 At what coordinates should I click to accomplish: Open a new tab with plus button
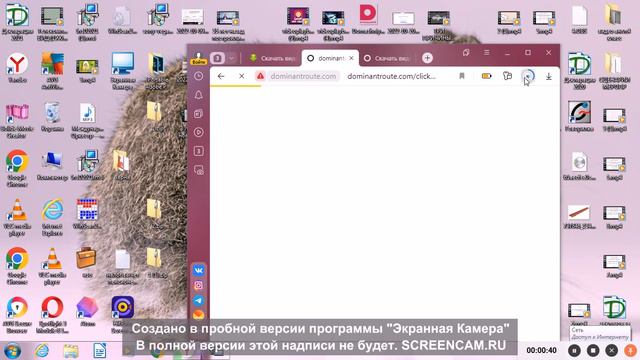[x=427, y=58]
